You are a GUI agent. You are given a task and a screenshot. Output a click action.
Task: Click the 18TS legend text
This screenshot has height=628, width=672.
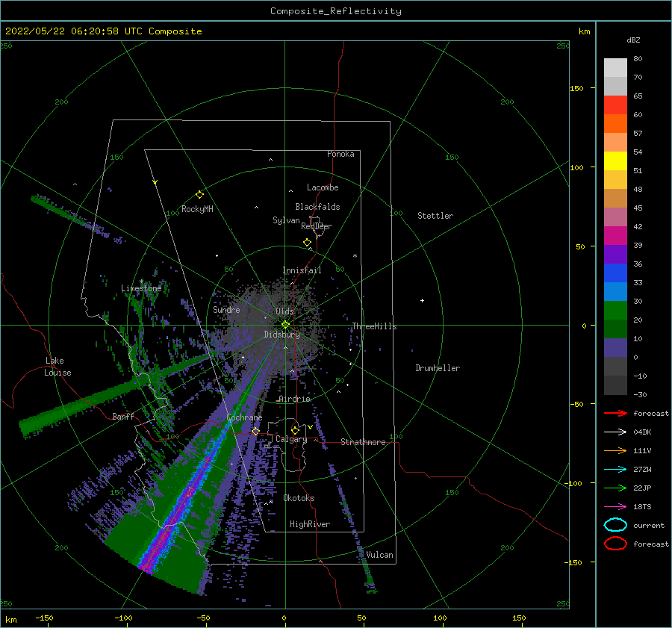[x=642, y=507]
